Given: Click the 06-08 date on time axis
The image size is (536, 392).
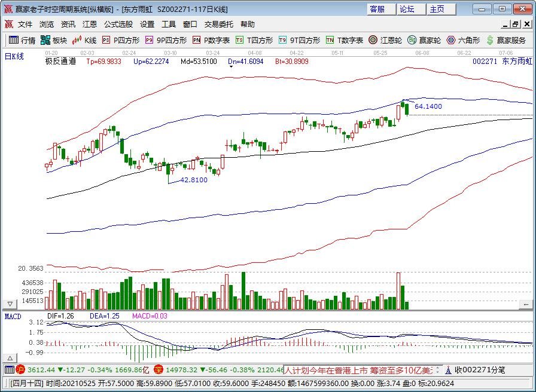Looking at the screenshot, I should (x=422, y=53).
